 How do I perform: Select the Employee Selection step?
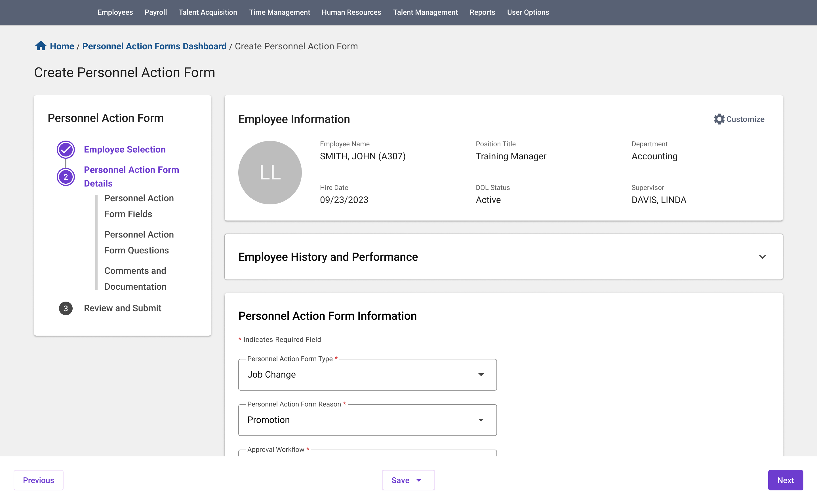pos(125,149)
